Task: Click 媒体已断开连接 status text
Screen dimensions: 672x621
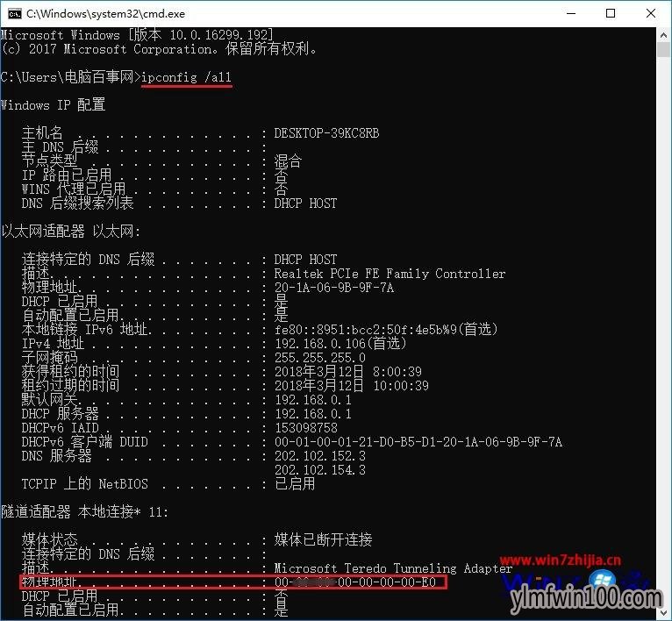Action: point(323,539)
